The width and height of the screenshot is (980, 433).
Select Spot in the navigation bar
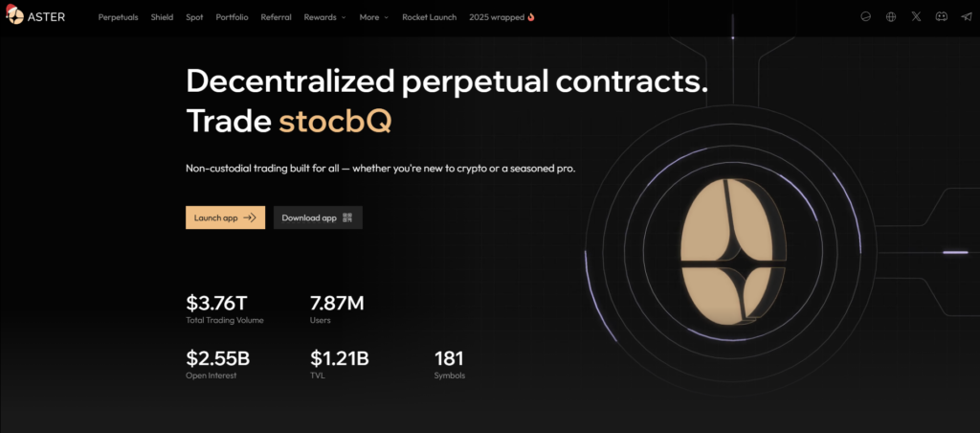194,17
